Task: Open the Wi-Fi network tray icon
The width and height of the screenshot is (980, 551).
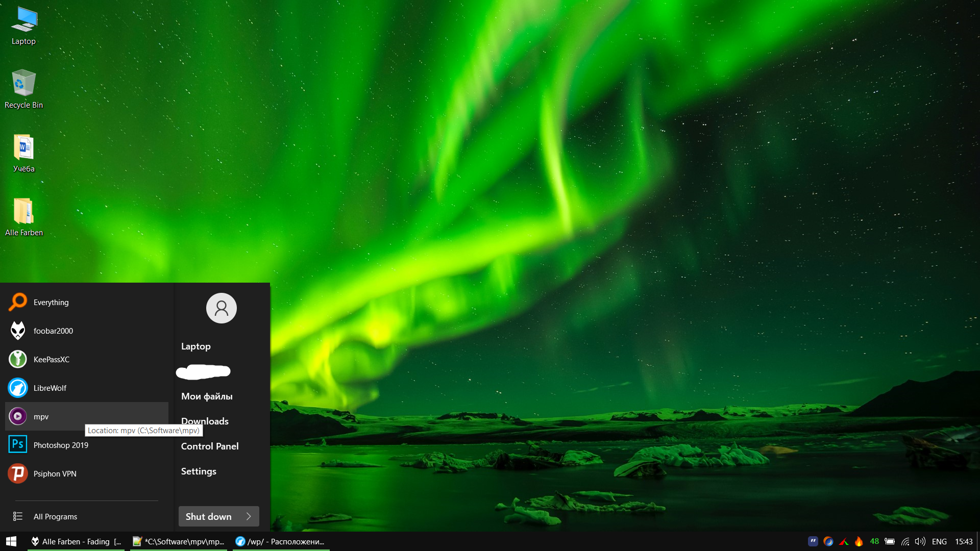Action: (x=905, y=541)
